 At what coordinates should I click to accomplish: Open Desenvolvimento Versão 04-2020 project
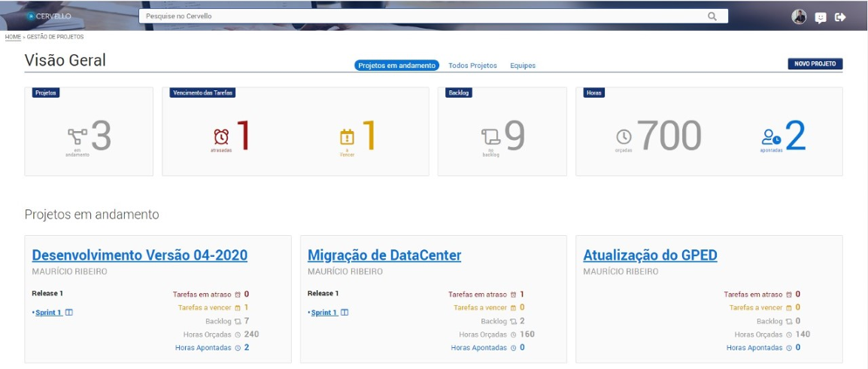coord(140,255)
